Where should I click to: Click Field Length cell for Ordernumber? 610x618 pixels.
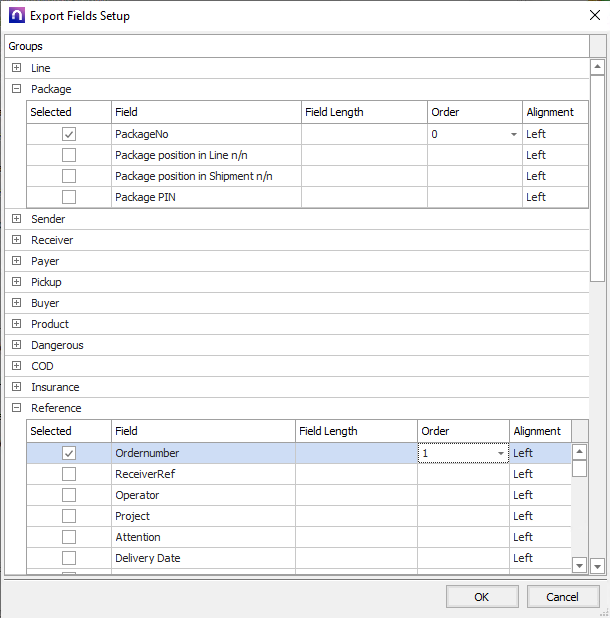coord(356,453)
